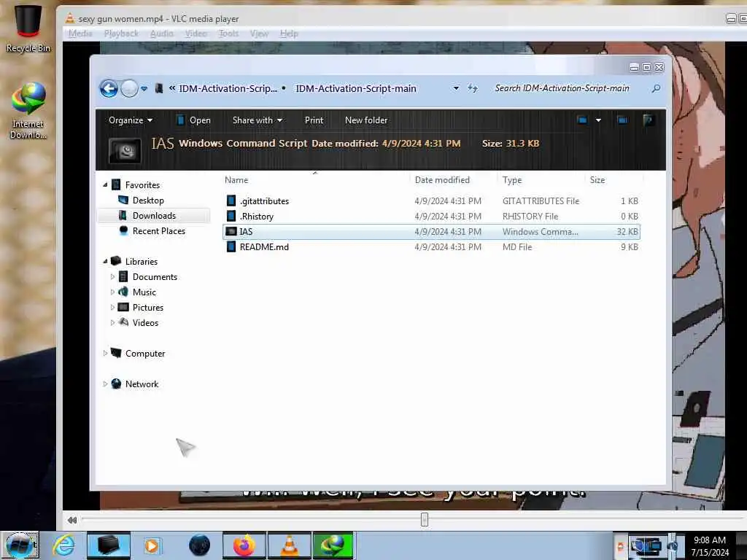This screenshot has height=560, width=747.
Task: Click the README.md file icon
Action: (231, 246)
